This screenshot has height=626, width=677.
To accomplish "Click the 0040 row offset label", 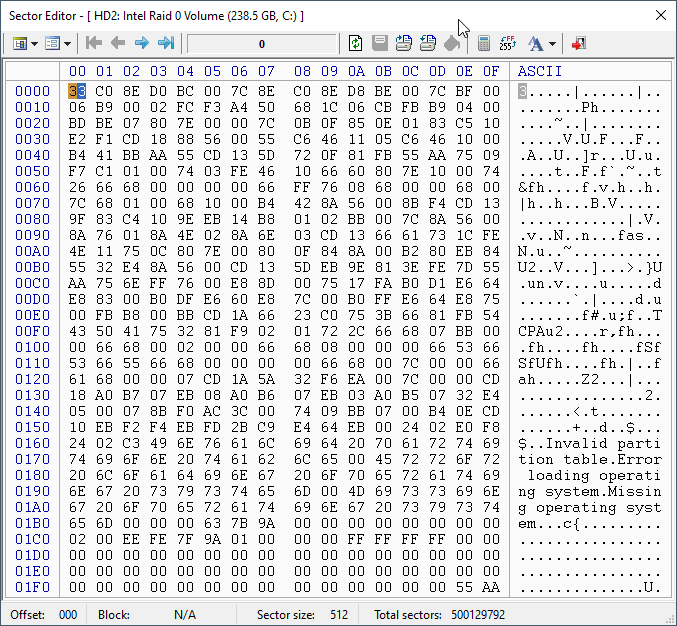I will coord(32,155).
